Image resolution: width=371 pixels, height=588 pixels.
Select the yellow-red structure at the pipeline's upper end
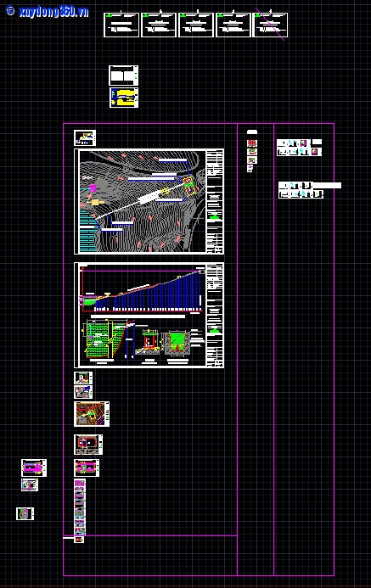190,186
